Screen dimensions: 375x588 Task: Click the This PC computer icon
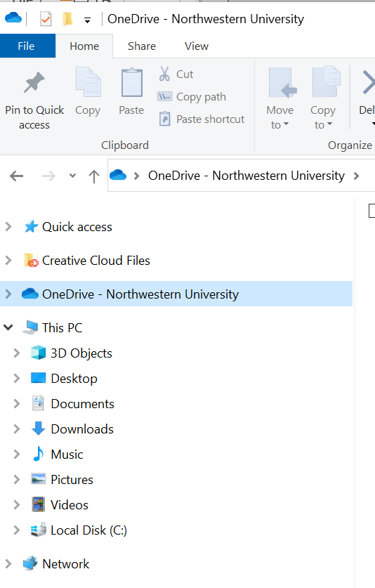coord(30,327)
